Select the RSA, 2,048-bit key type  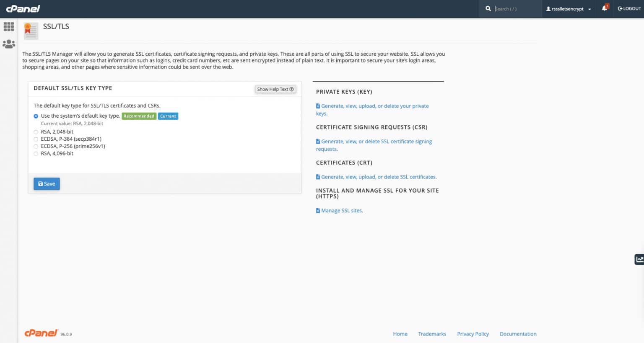pyautogui.click(x=36, y=132)
